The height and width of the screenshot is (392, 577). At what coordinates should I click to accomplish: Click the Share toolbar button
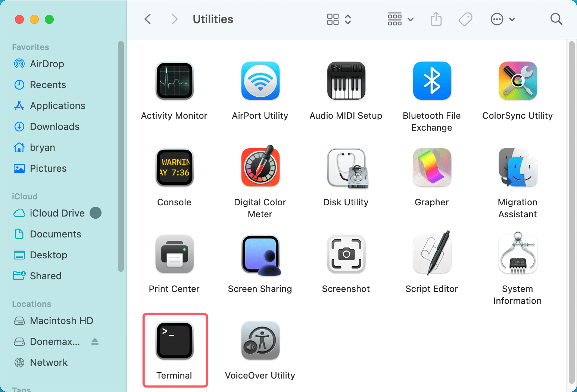[x=436, y=19]
